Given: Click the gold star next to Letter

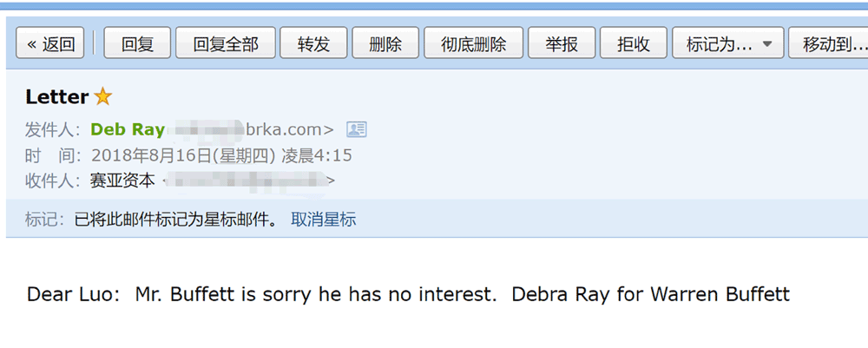Looking at the screenshot, I should click(103, 97).
